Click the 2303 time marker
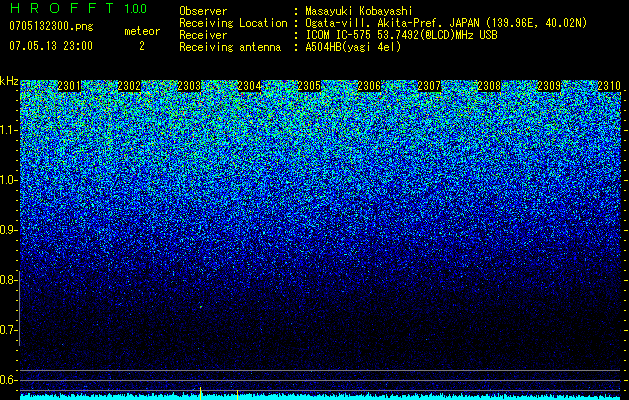This screenshot has height=400, width=629. pyautogui.click(x=189, y=86)
